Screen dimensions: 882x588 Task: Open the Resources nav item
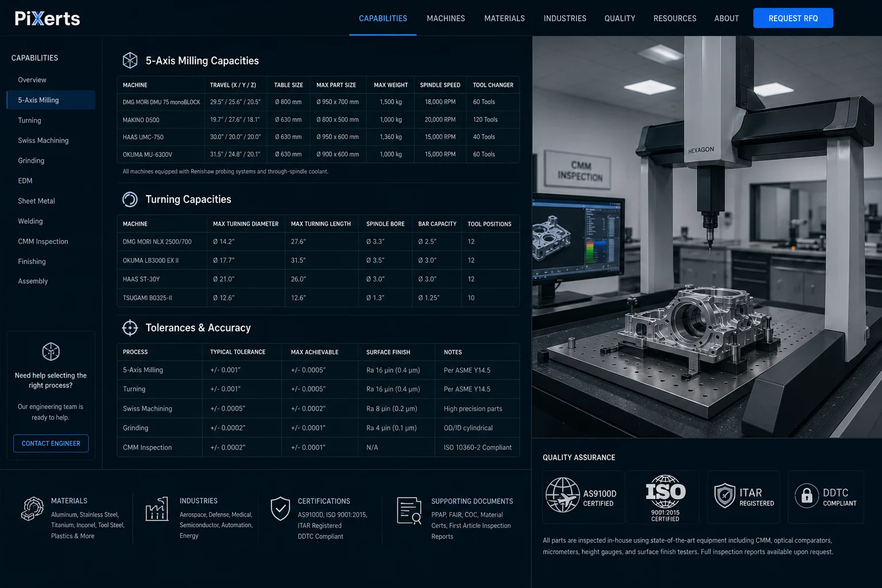[675, 18]
